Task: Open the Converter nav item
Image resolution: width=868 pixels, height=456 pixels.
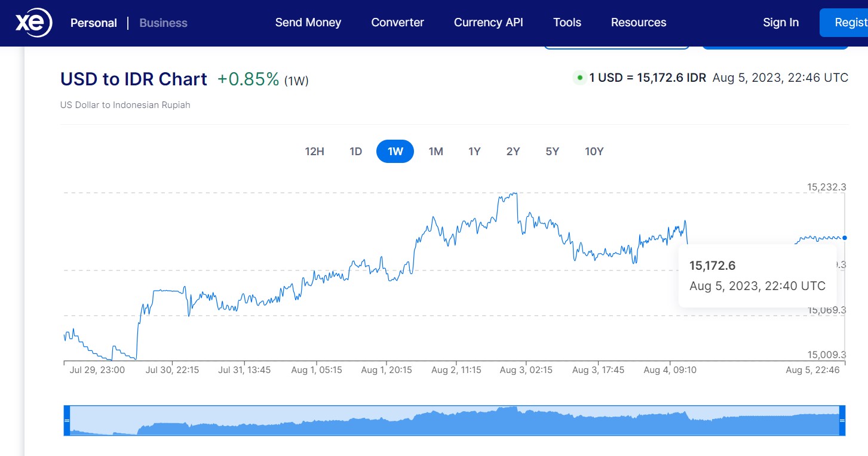Action: click(x=397, y=23)
